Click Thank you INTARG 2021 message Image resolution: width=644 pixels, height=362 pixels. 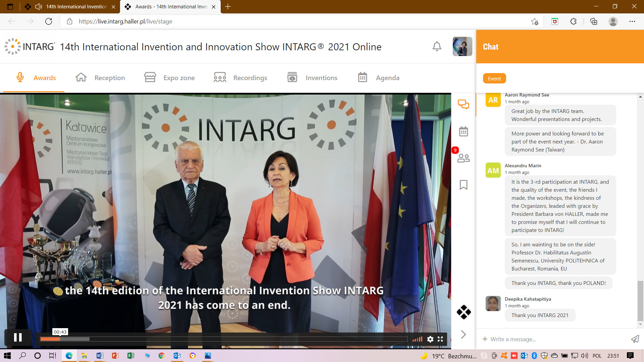tap(540, 315)
